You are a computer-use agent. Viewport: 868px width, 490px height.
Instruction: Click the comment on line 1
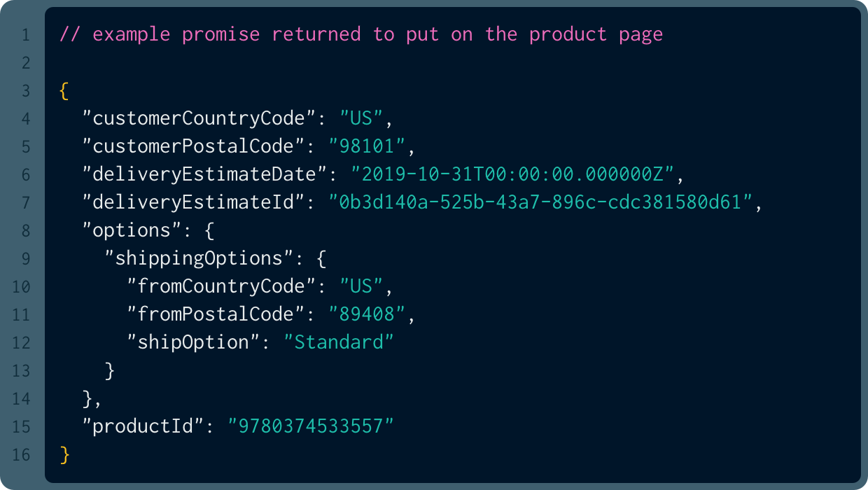pyautogui.click(x=361, y=34)
